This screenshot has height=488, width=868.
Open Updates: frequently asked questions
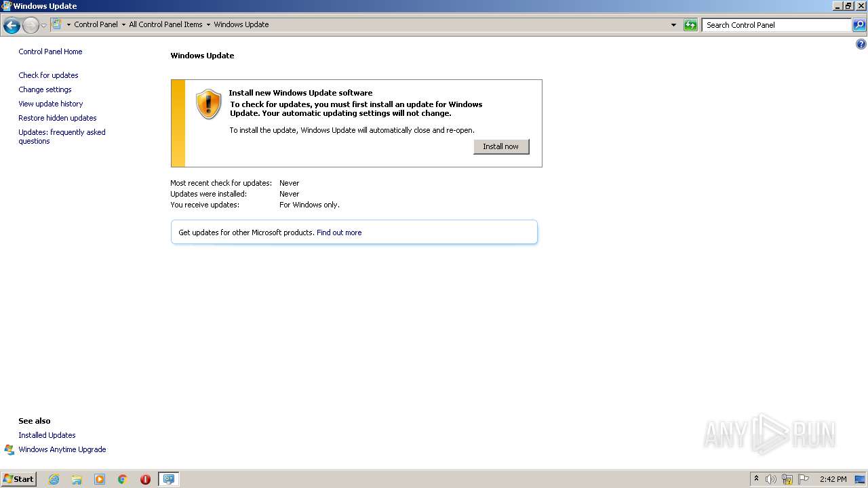click(x=62, y=136)
